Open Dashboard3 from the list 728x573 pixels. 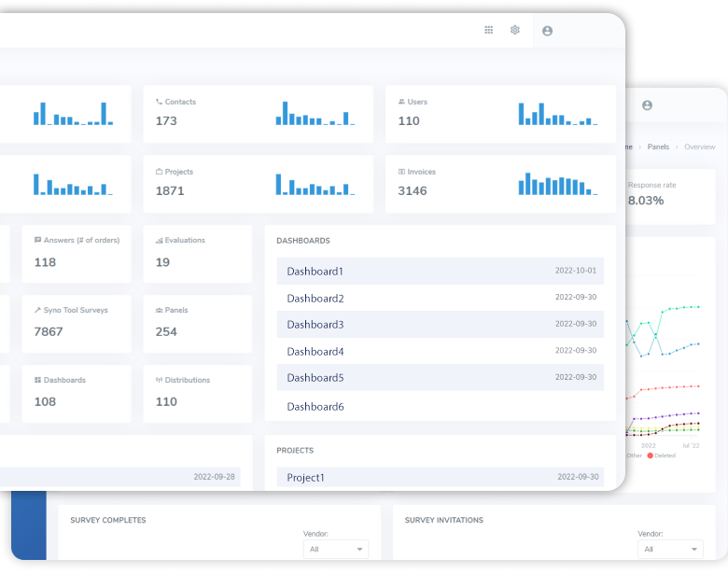click(441, 325)
